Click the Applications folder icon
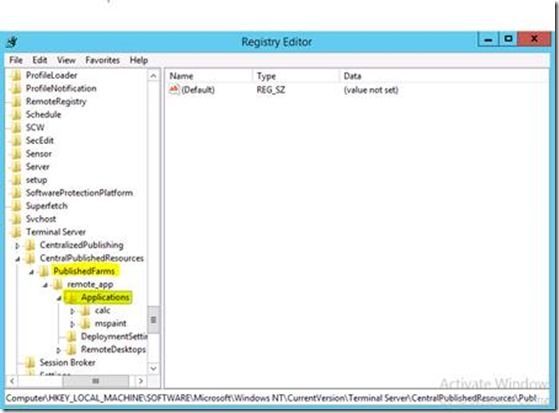This screenshot has height=413, width=559. click(72, 297)
